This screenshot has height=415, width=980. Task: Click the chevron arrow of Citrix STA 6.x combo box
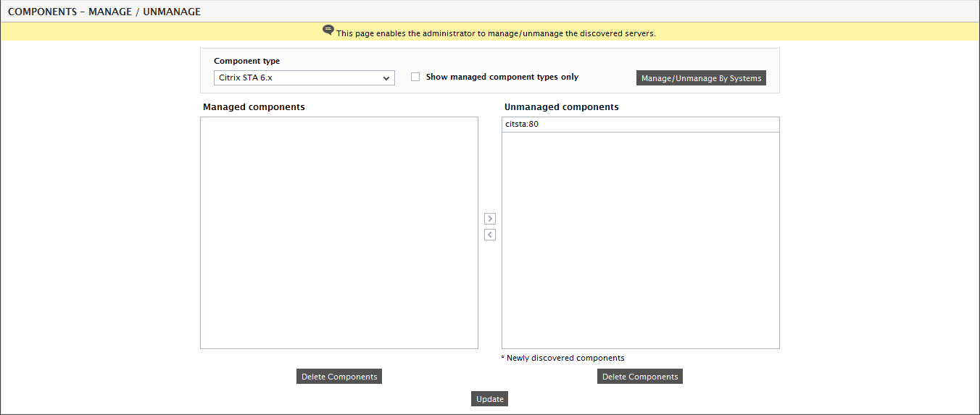(x=386, y=78)
